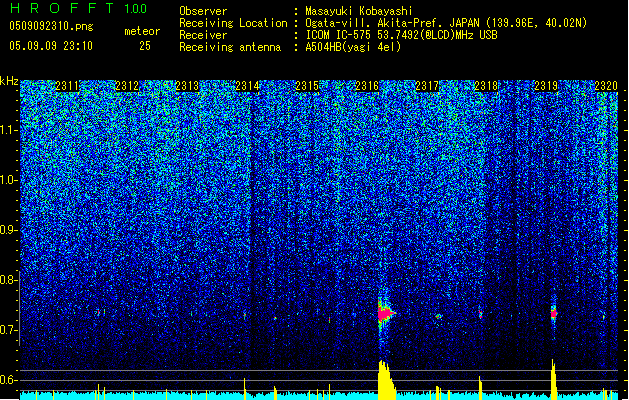Click the 2315 time marker
The height and width of the screenshot is (400, 629).
coord(307,86)
